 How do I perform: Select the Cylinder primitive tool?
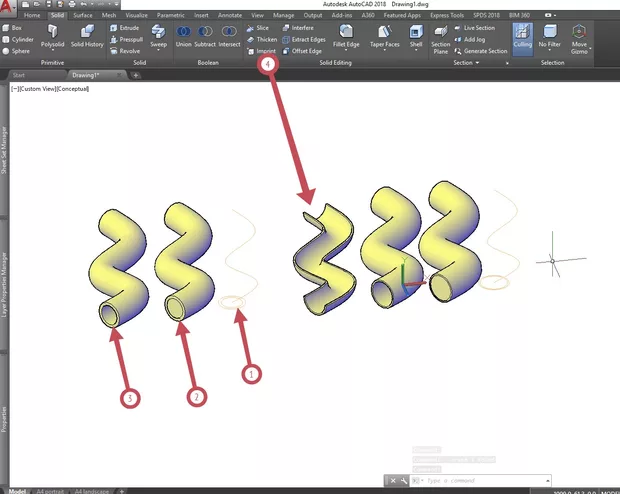(x=18, y=39)
